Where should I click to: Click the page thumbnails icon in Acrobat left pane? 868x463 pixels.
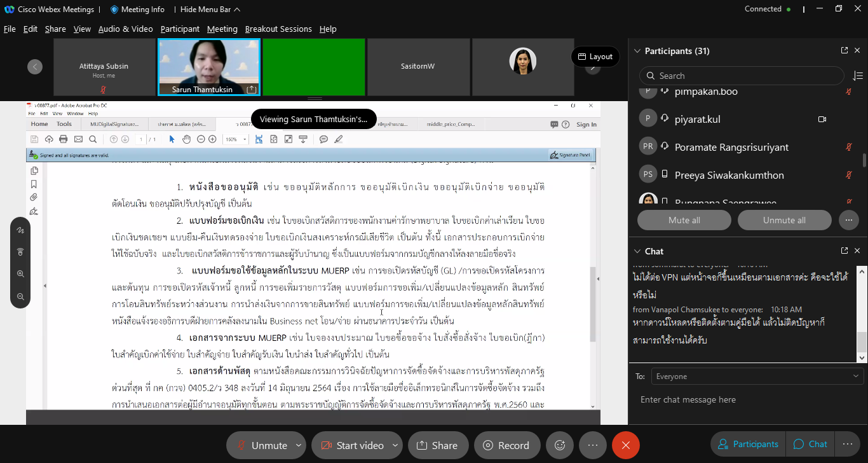coord(34,170)
